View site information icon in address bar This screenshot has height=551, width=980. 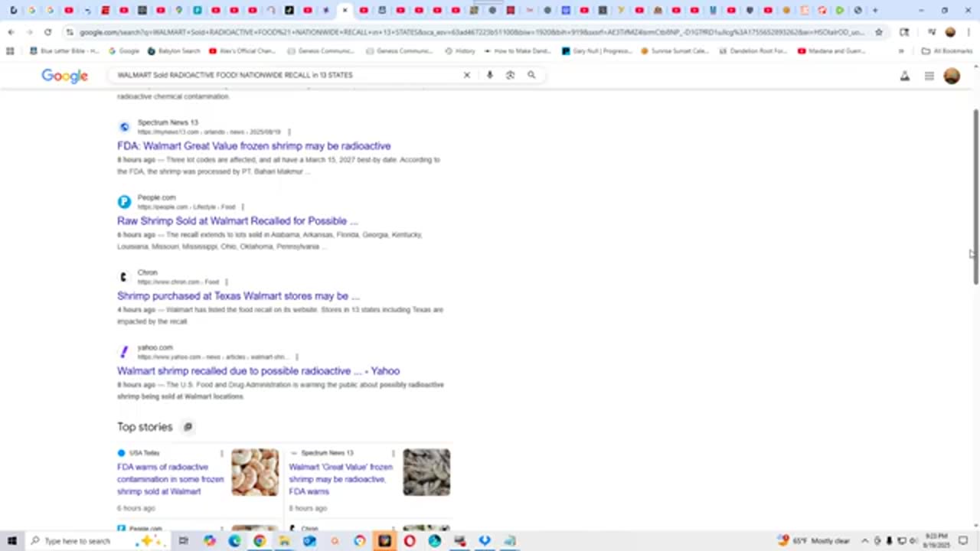click(70, 32)
